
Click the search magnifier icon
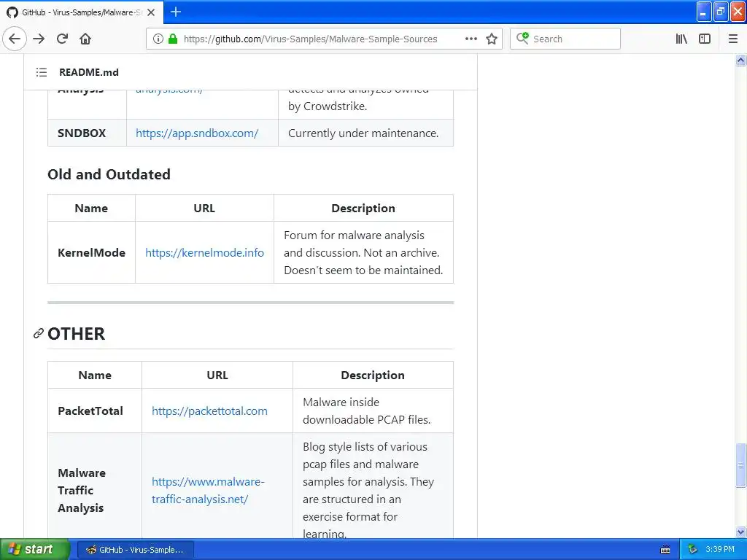coord(522,38)
